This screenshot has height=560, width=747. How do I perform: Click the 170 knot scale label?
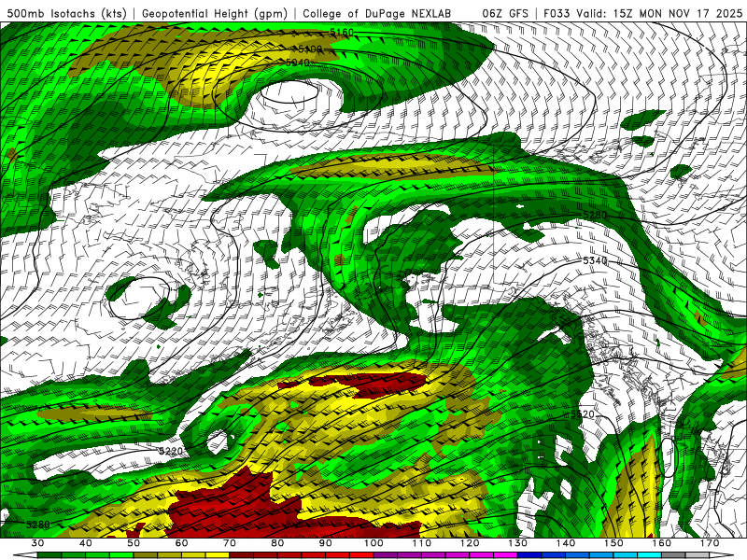point(711,543)
